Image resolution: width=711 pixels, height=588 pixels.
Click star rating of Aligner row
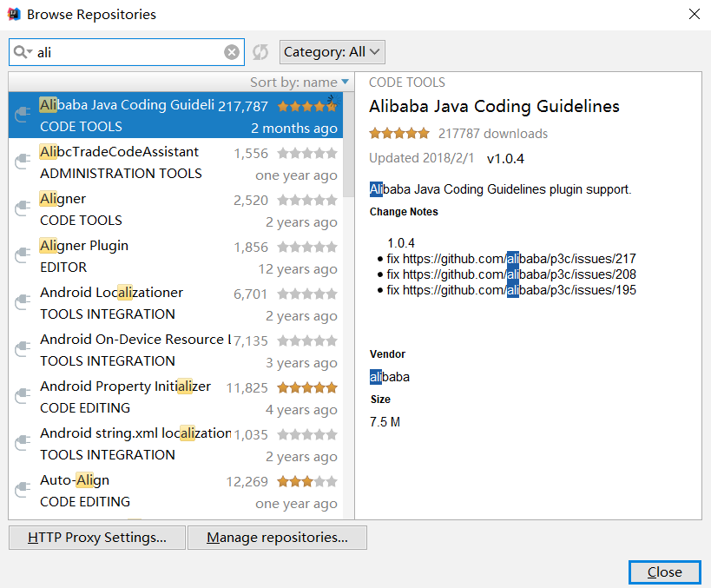[307, 200]
